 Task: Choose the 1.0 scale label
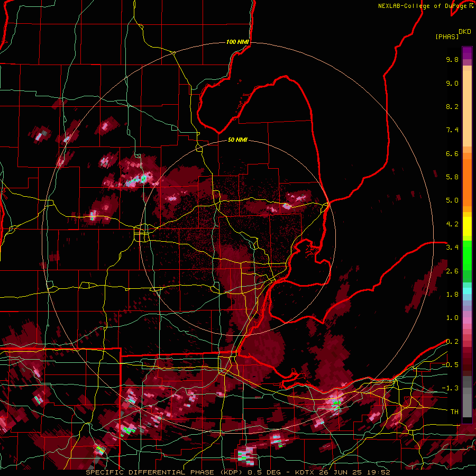pos(452,318)
